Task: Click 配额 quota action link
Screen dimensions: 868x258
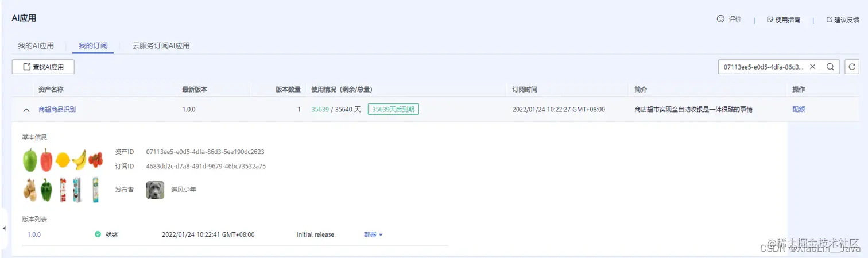Action: coord(799,109)
